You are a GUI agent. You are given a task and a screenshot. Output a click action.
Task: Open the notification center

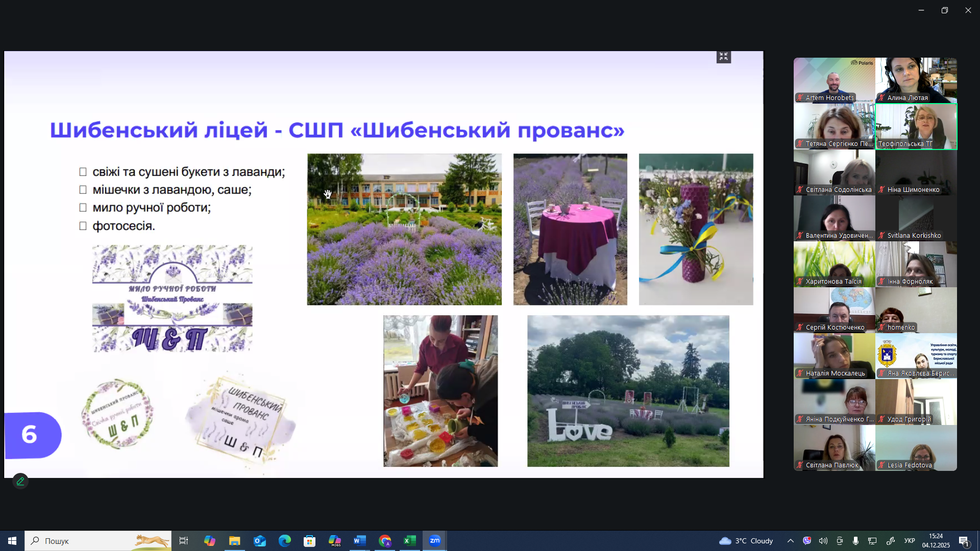(x=964, y=541)
